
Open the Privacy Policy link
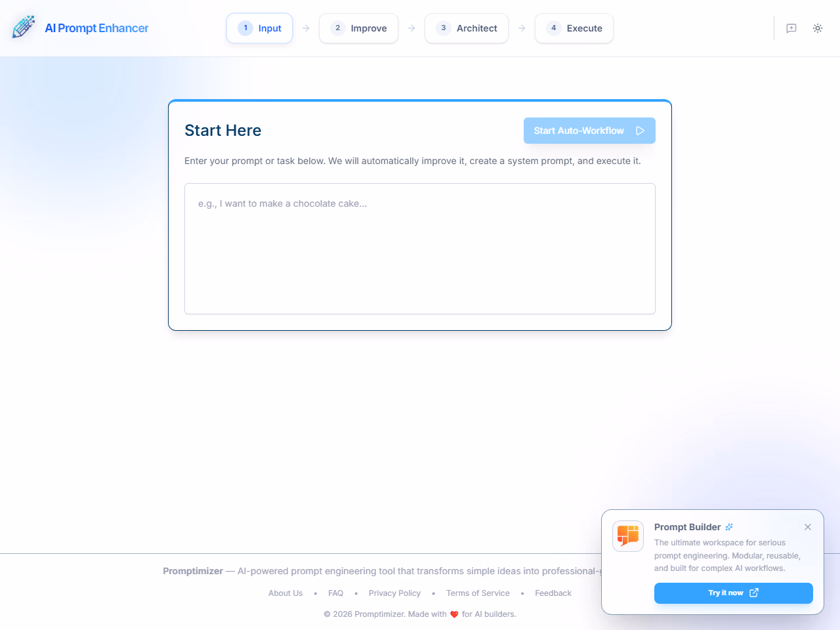coord(394,593)
